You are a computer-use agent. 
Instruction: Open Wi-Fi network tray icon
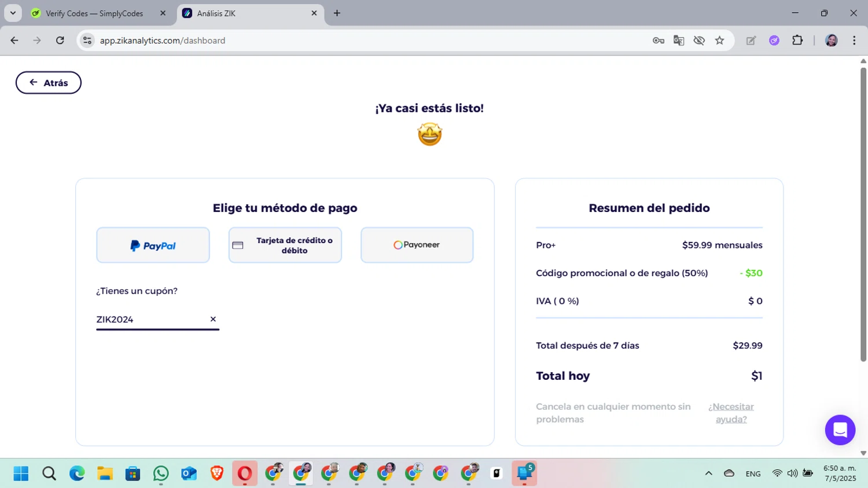point(777,474)
